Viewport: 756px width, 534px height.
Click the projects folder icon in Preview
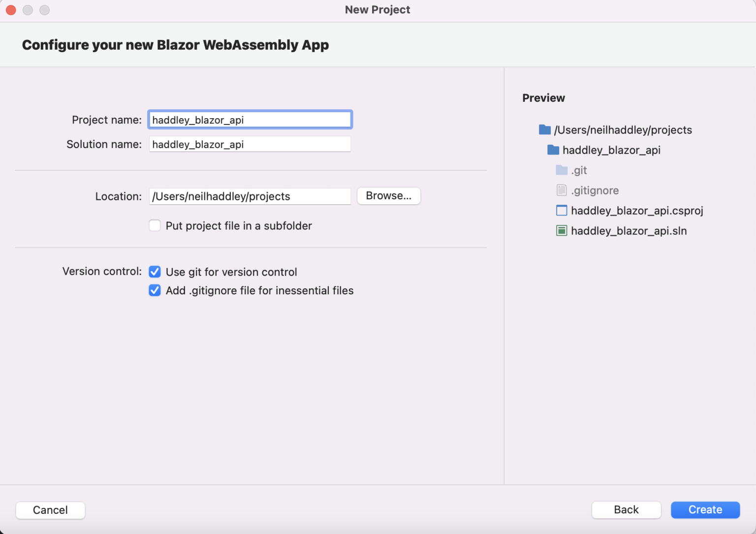coord(544,130)
